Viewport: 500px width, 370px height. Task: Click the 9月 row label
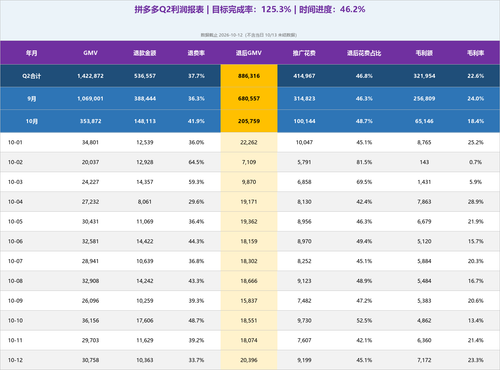pos(32,99)
